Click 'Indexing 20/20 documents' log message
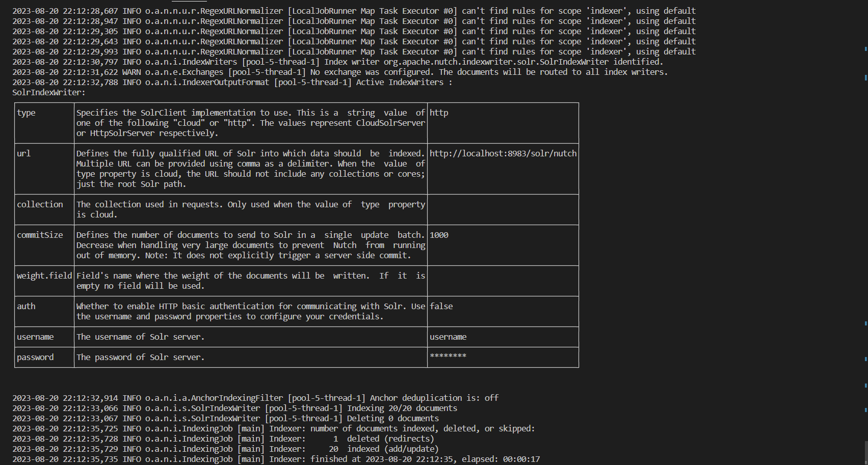Viewport: 868px width, 465px height. (402, 408)
